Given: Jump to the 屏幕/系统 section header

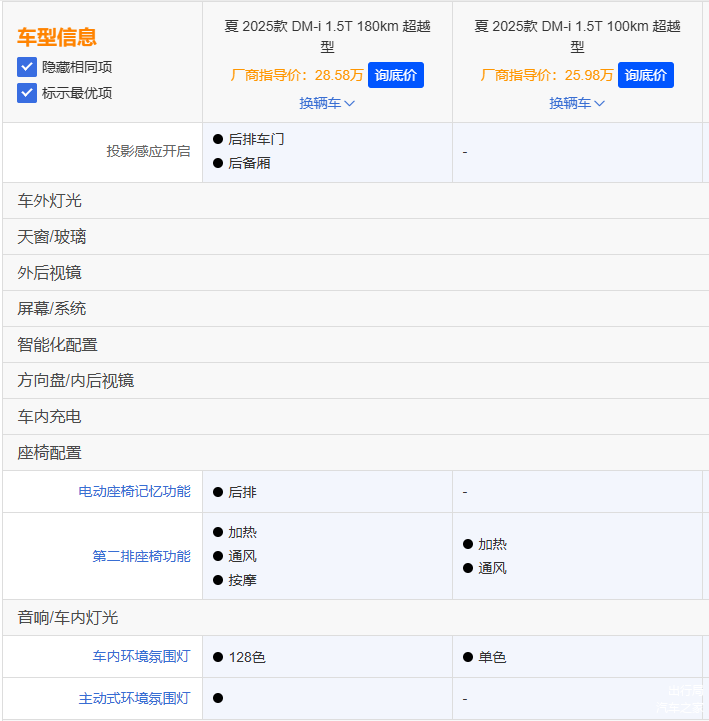Looking at the screenshot, I should click(52, 309).
